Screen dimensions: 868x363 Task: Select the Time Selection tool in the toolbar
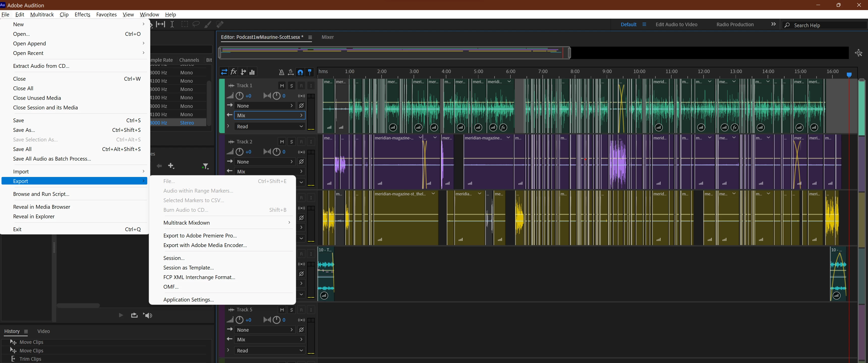[172, 24]
